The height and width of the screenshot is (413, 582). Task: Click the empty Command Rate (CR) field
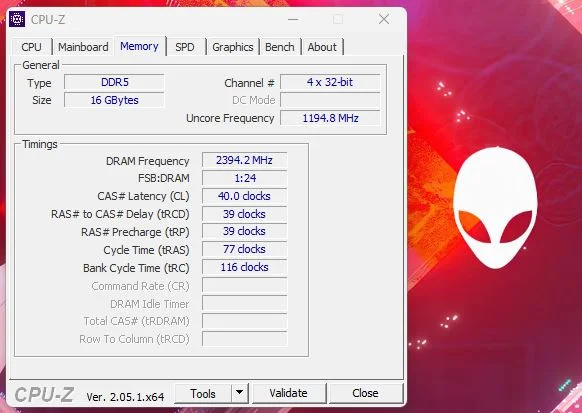[244, 285]
